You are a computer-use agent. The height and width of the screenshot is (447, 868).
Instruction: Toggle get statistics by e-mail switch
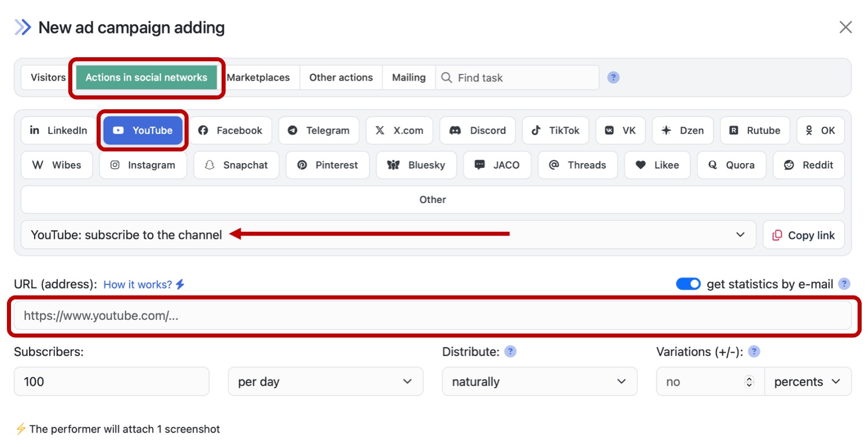tap(688, 284)
